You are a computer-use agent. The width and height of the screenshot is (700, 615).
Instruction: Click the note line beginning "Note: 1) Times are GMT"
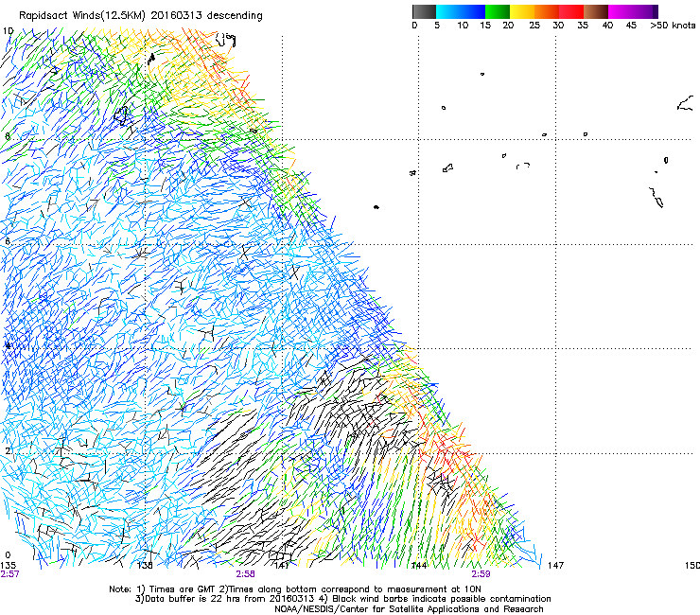click(295, 589)
